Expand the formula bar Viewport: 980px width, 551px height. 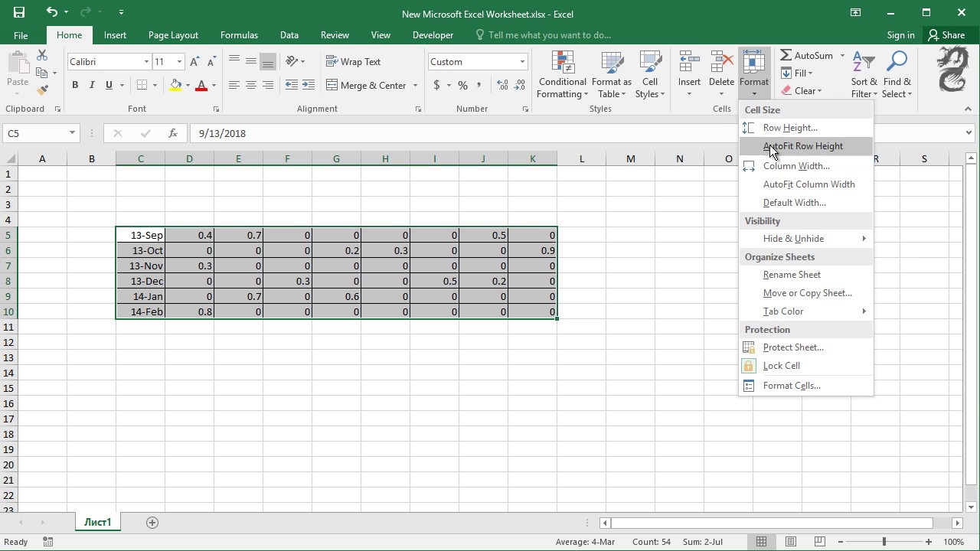click(x=969, y=133)
